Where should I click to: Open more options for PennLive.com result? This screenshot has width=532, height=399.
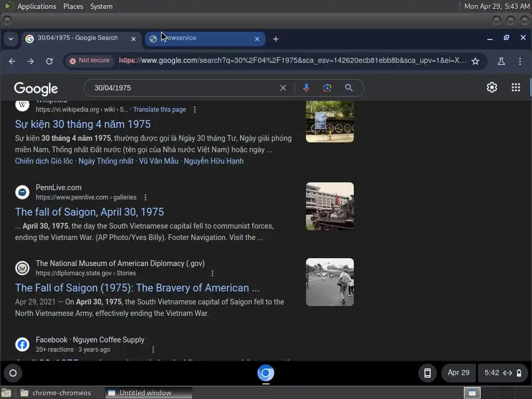tap(145, 197)
